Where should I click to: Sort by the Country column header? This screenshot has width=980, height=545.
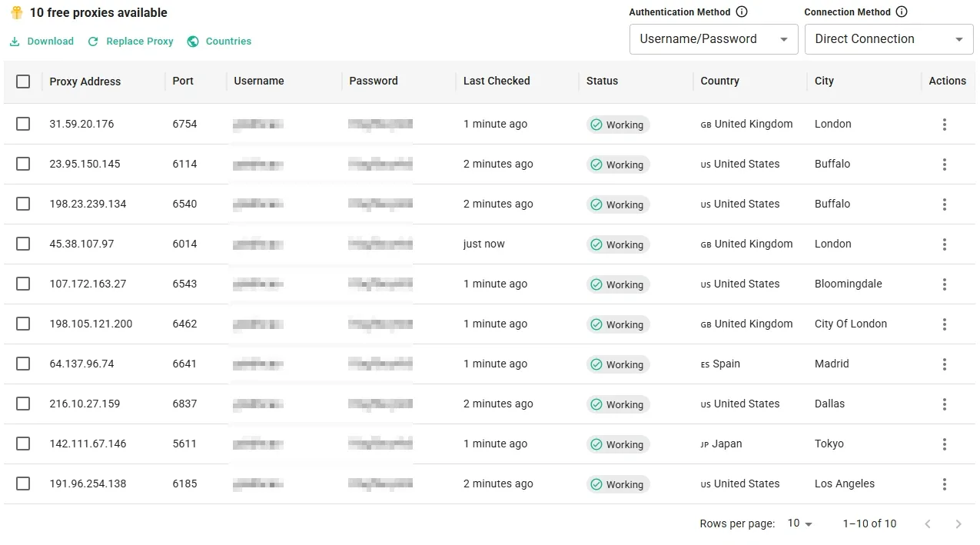[719, 81]
